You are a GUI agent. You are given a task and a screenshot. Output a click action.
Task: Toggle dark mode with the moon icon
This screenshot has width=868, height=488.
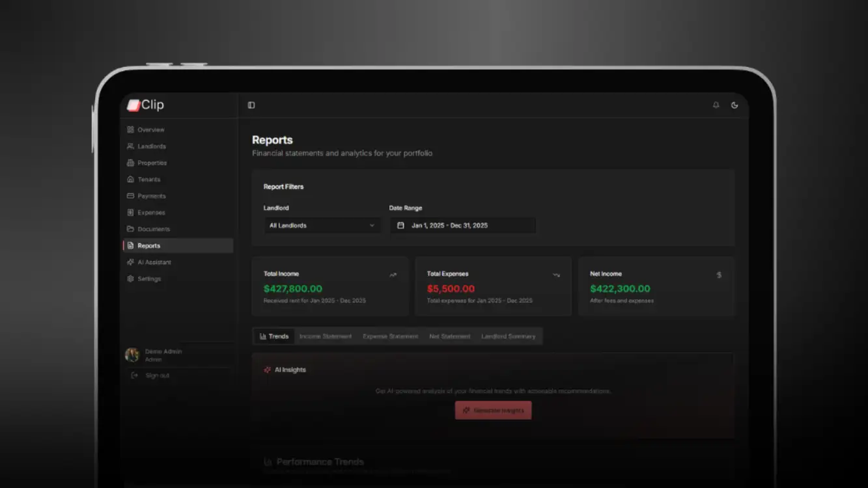point(735,105)
